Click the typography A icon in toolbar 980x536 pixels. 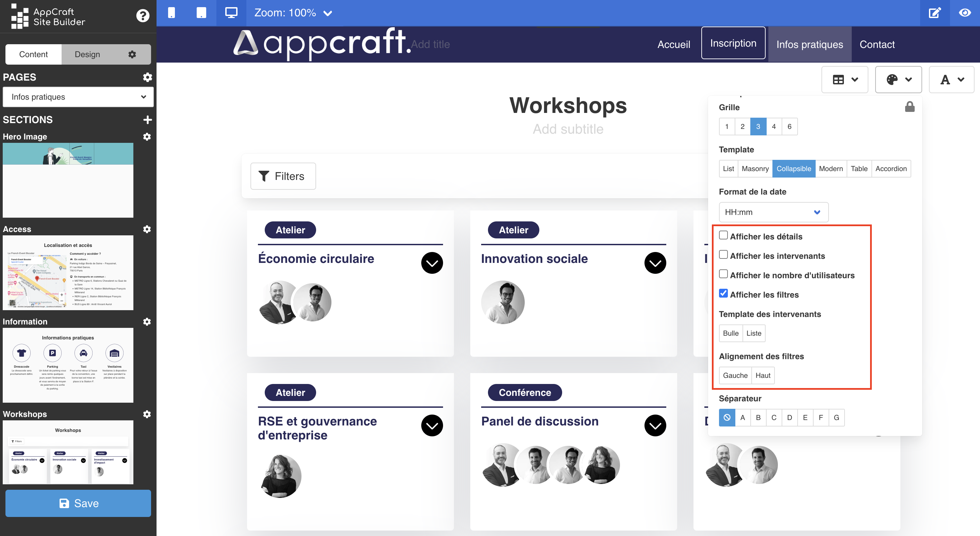point(951,80)
